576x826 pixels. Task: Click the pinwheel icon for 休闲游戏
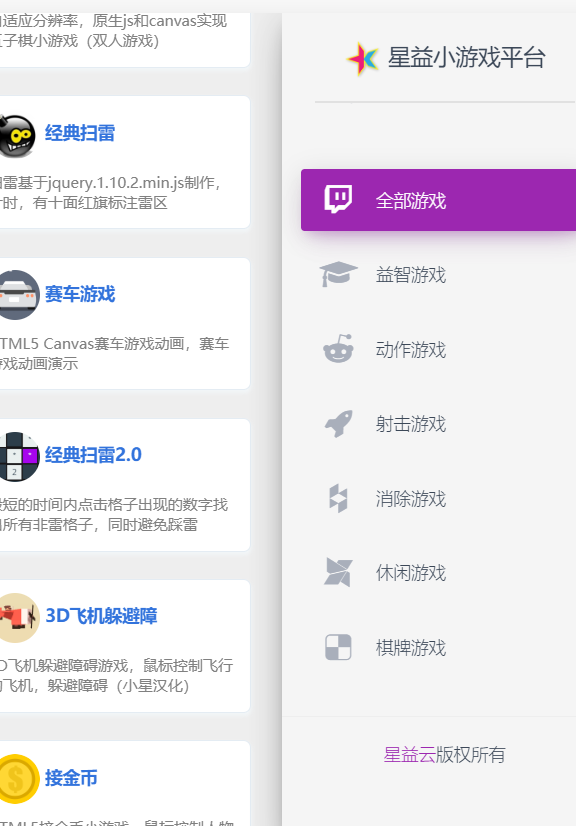(x=338, y=572)
